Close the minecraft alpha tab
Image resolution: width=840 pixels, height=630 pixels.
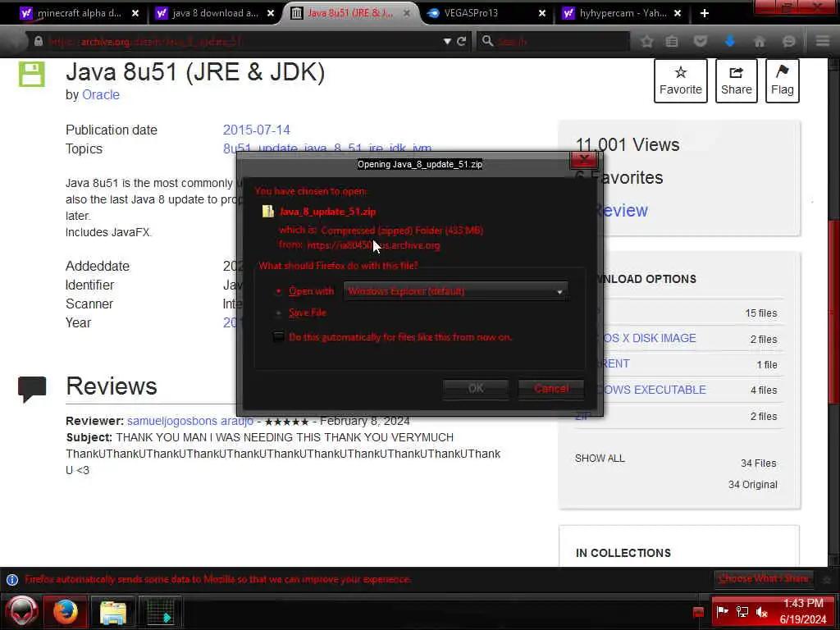coord(135,13)
